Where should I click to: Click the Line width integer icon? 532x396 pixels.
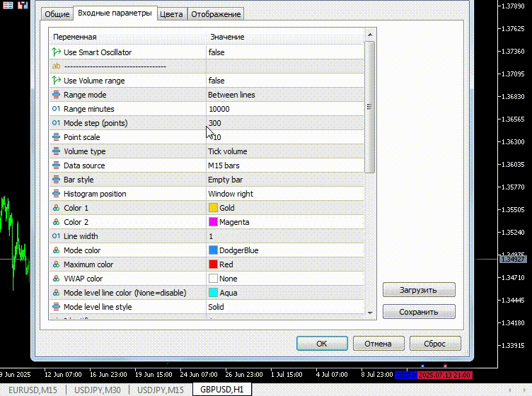(x=57, y=236)
